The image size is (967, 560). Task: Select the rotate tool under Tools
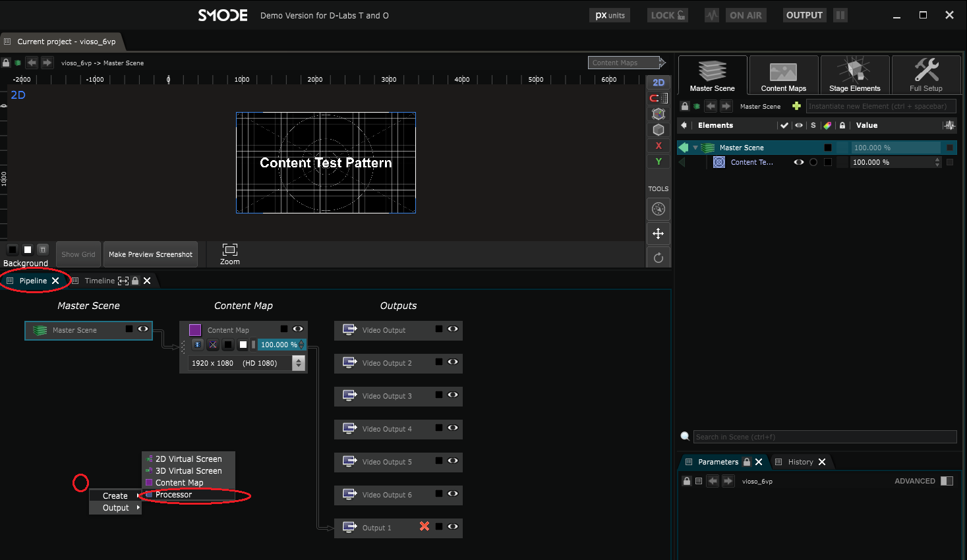point(659,258)
